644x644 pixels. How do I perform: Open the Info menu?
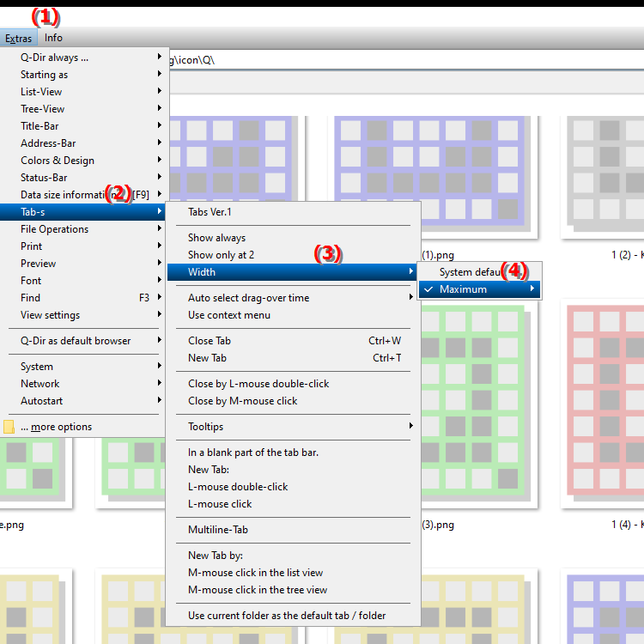pyautogui.click(x=53, y=38)
